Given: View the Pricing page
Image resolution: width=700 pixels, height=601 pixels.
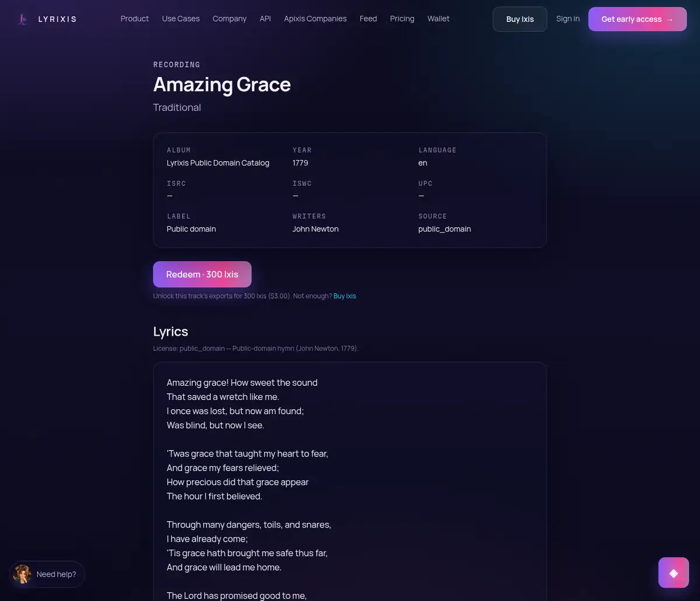Looking at the screenshot, I should (402, 19).
